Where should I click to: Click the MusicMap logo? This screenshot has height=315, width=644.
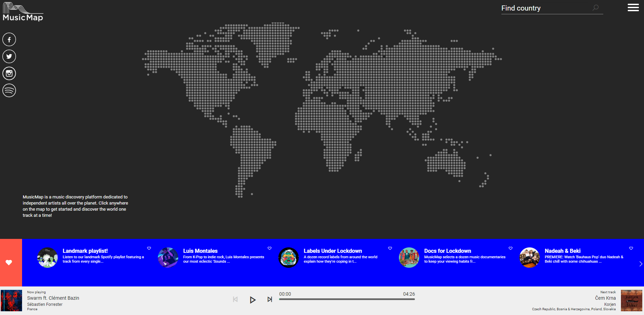pyautogui.click(x=23, y=11)
